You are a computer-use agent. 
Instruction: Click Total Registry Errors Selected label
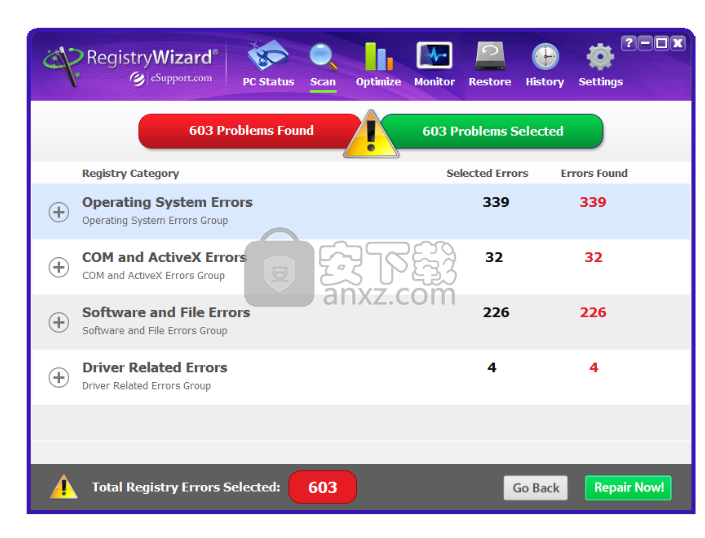pos(186,487)
